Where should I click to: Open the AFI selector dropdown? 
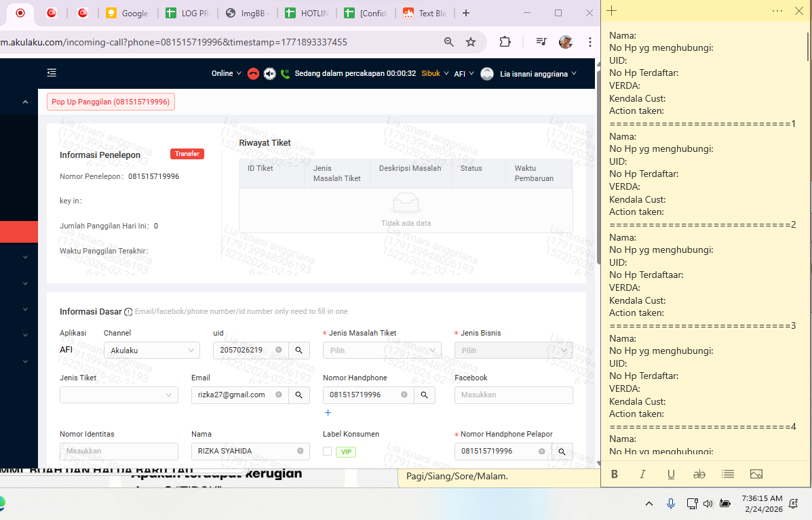464,74
